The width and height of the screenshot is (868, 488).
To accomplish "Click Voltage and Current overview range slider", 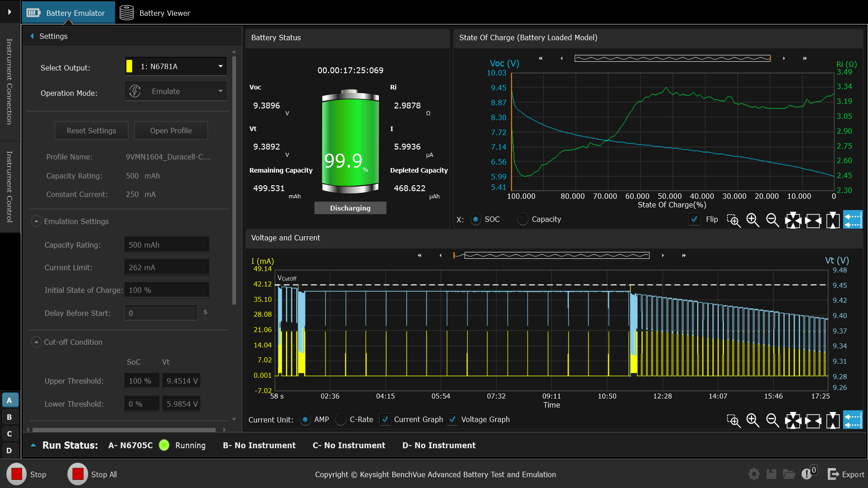I will point(557,255).
